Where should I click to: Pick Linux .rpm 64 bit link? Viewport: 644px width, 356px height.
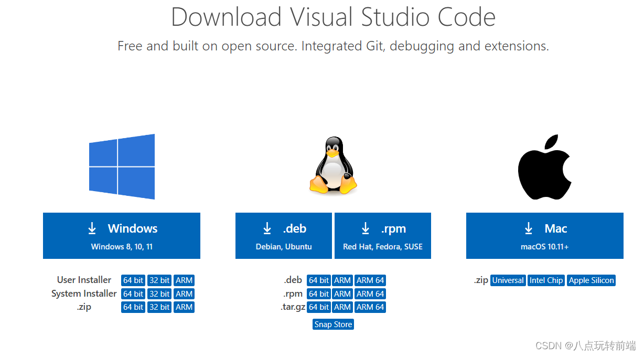(319, 294)
